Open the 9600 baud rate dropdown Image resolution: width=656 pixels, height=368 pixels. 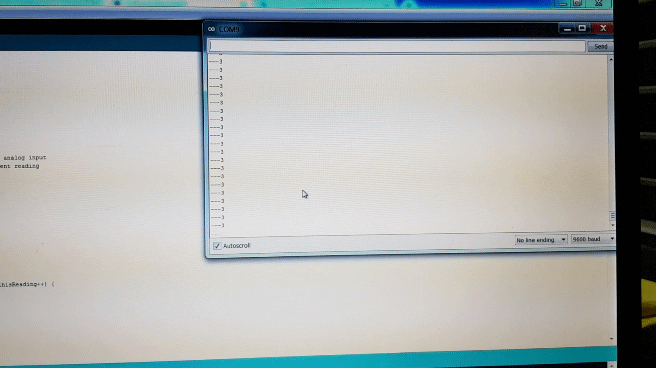[592, 239]
